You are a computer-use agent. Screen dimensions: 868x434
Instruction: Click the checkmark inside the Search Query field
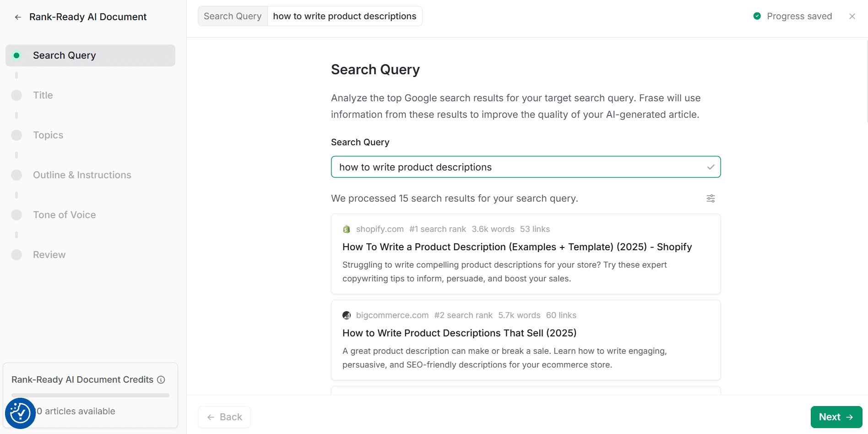[x=711, y=167]
